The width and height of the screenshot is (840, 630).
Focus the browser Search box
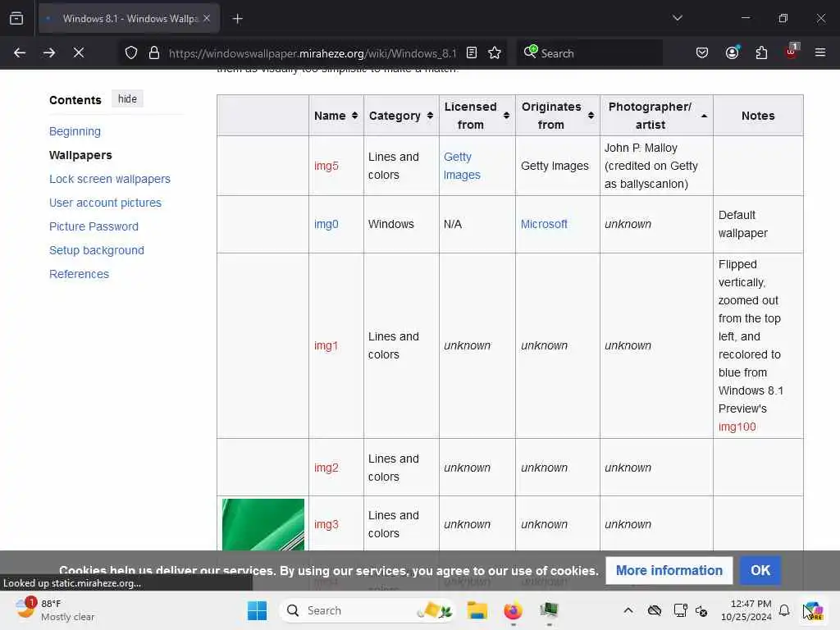(589, 53)
